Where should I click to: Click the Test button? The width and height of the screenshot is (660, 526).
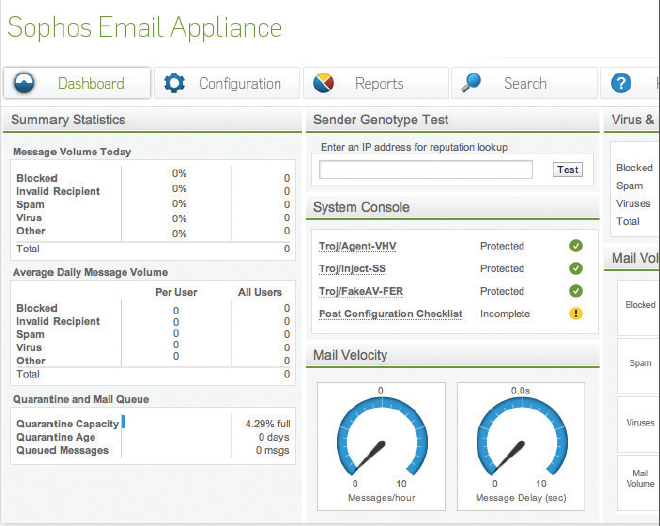click(x=567, y=170)
